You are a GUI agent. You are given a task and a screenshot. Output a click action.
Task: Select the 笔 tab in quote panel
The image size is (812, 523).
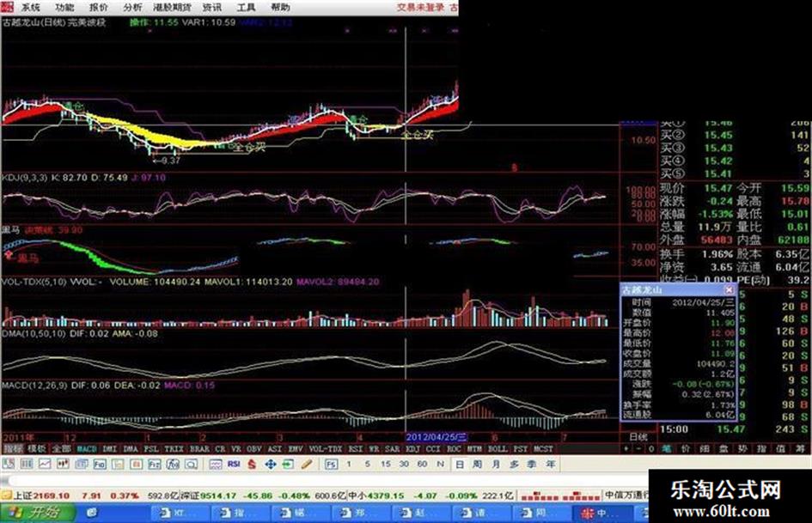coord(666,449)
